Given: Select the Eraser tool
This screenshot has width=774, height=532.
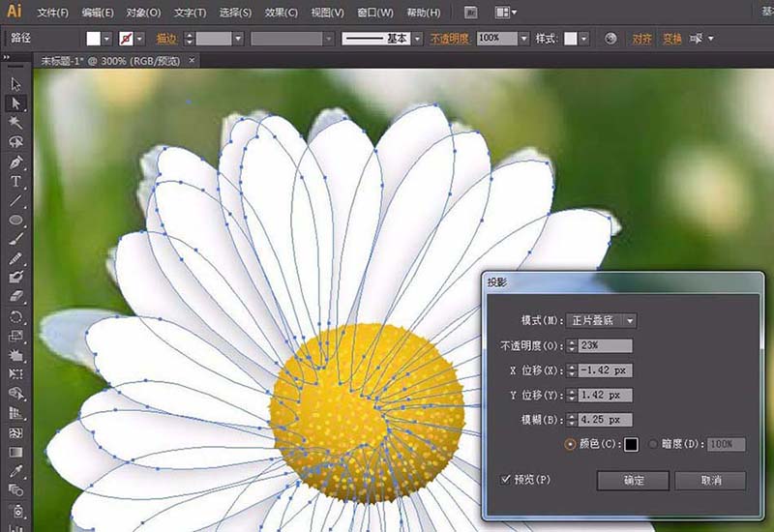Looking at the screenshot, I should click(15, 296).
